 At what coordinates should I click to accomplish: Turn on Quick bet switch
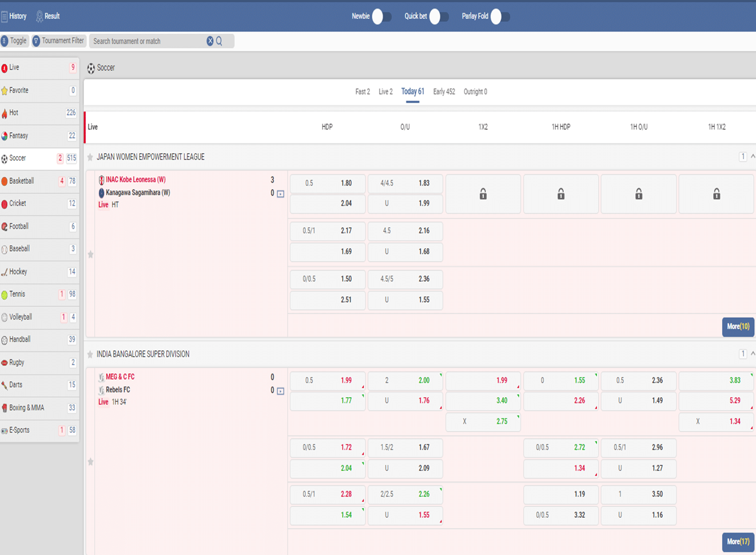pyautogui.click(x=439, y=17)
